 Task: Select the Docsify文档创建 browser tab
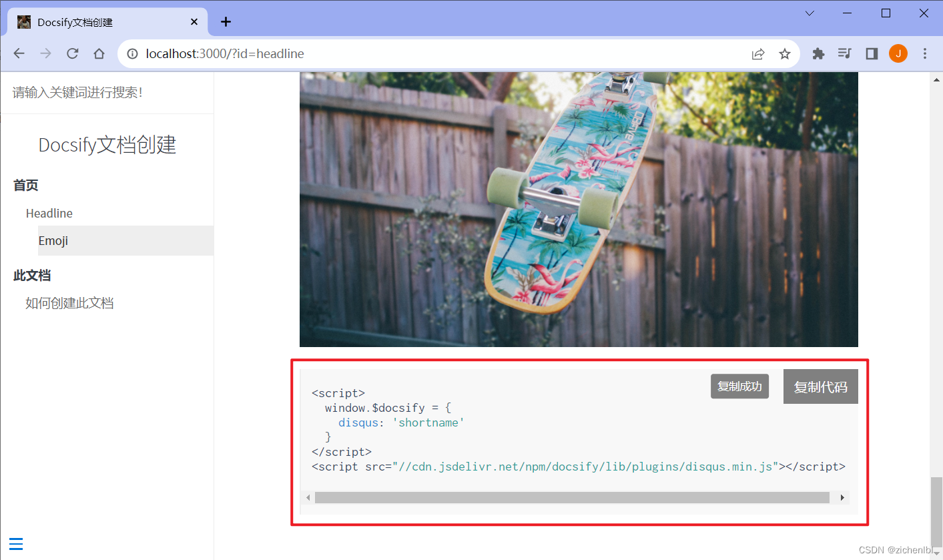pyautogui.click(x=107, y=22)
